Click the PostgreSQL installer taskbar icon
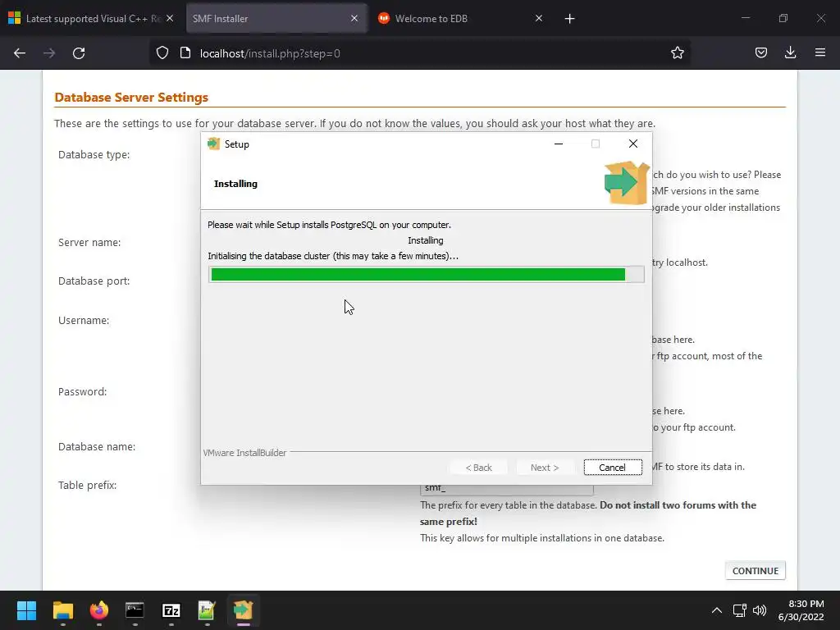This screenshot has height=630, width=840. 243,610
